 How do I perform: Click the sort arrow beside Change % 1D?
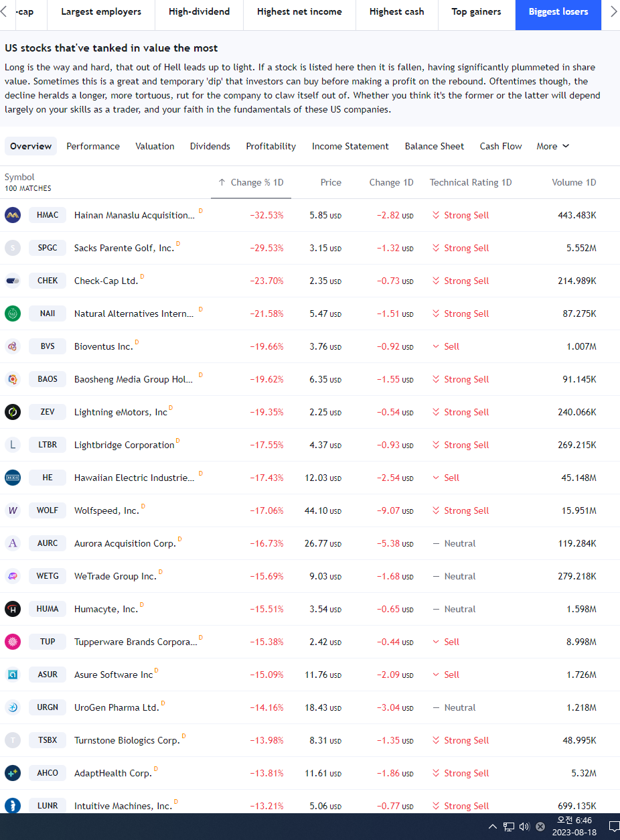coord(222,182)
